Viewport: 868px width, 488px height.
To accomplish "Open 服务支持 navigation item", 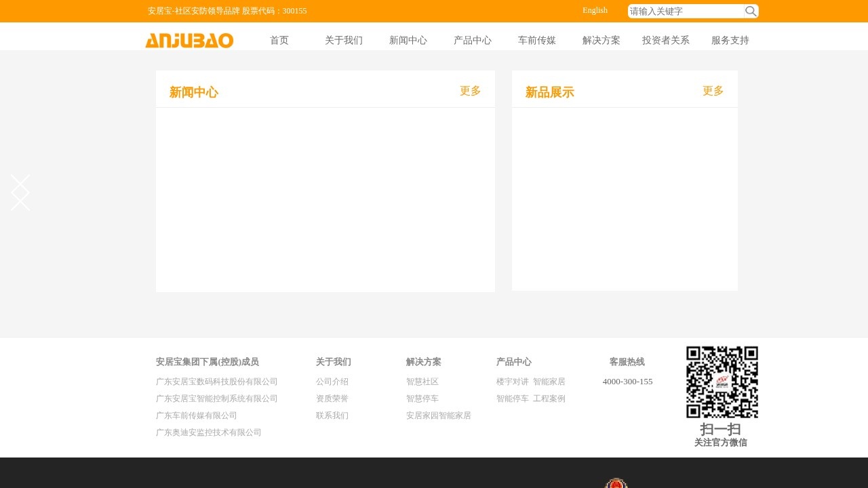I will pos(730,40).
